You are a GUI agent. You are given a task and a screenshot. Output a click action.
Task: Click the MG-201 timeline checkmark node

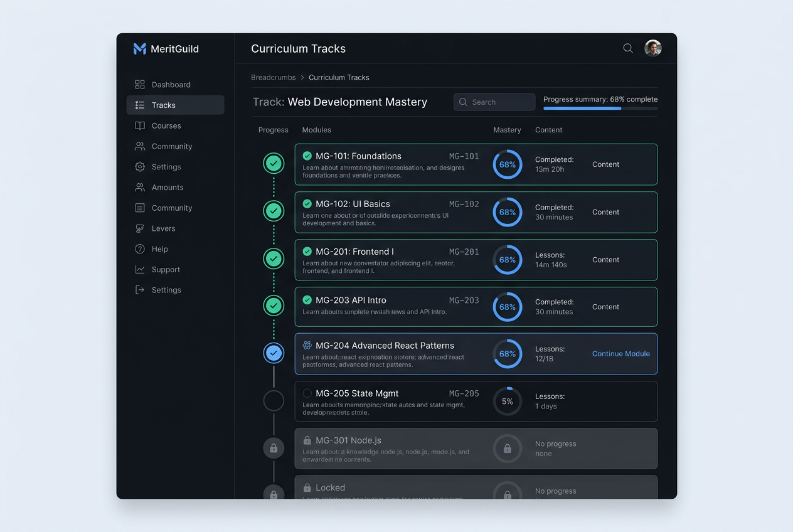(274, 258)
